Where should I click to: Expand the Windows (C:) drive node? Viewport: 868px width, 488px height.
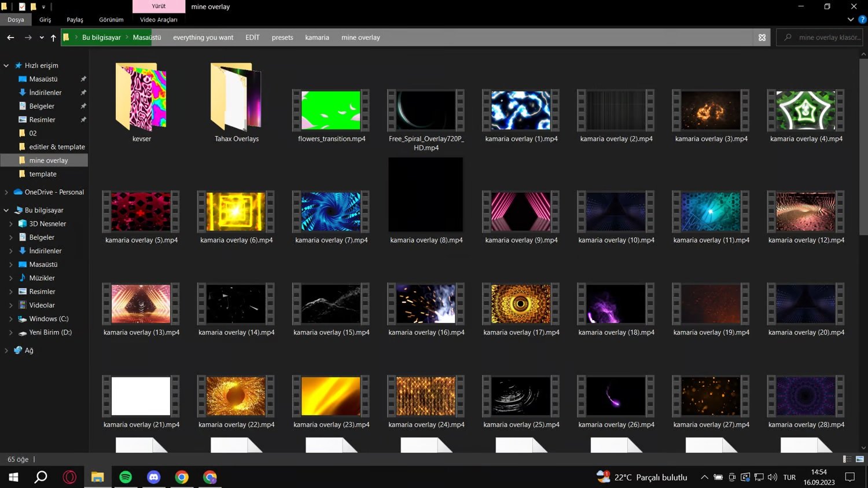click(x=11, y=319)
